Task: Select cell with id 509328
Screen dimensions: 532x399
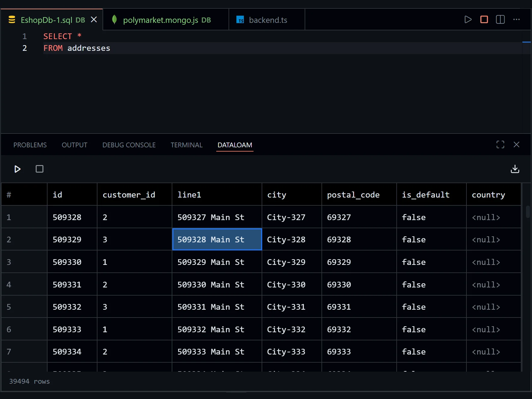Action: [x=72, y=217]
